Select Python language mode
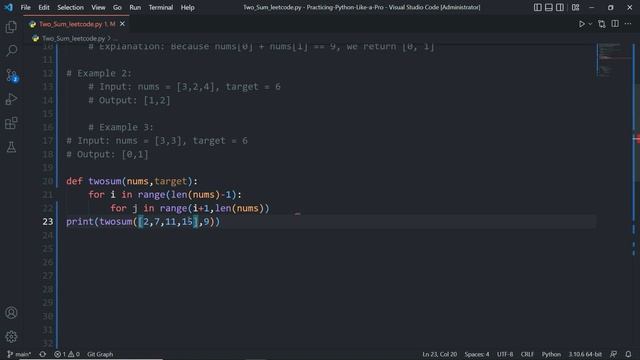Screen dimensions: 640x360 coord(551,354)
